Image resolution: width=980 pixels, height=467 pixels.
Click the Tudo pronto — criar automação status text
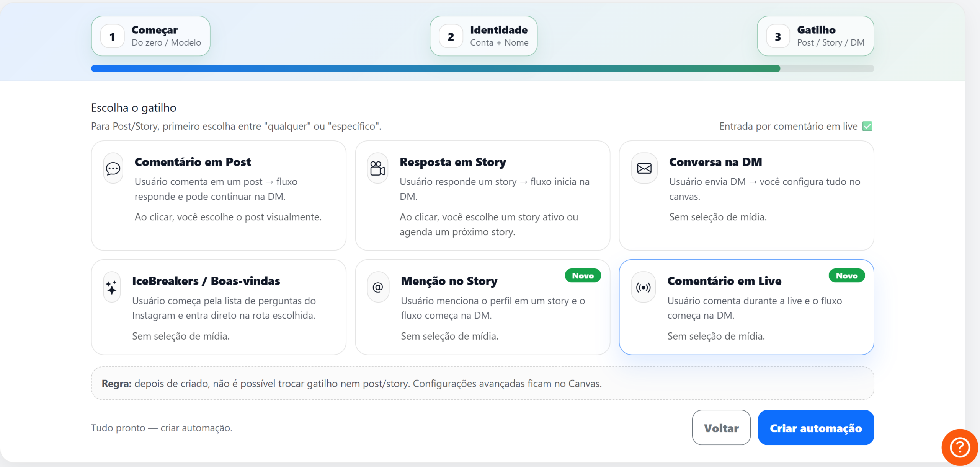162,428
